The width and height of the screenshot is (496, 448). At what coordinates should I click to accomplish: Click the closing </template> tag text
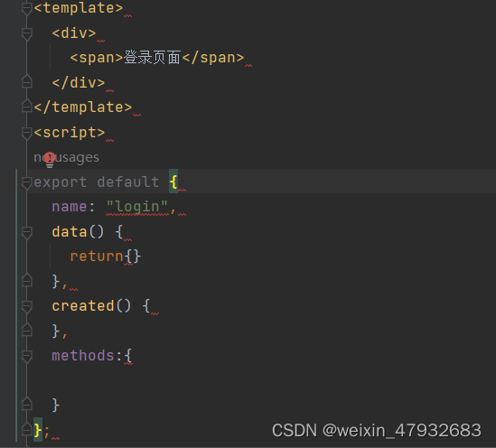pyautogui.click(x=83, y=107)
